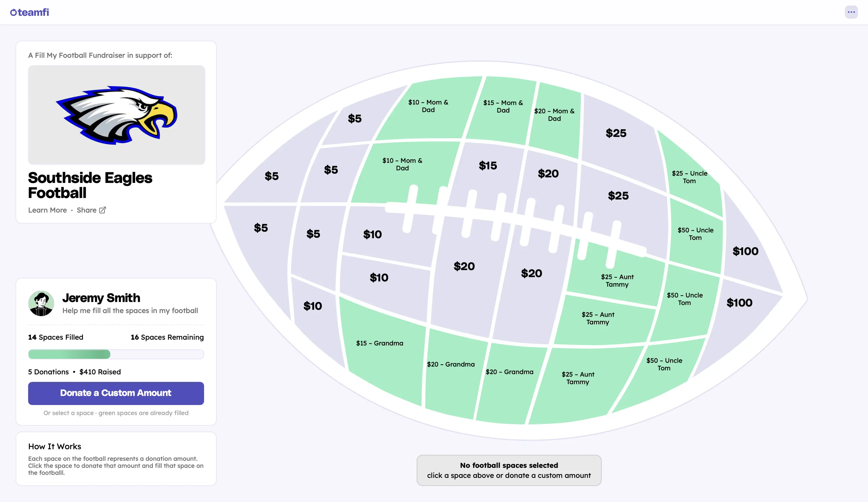Choose the top $25 space near Mom & Dad
This screenshot has width=868, height=502.
[616, 133]
